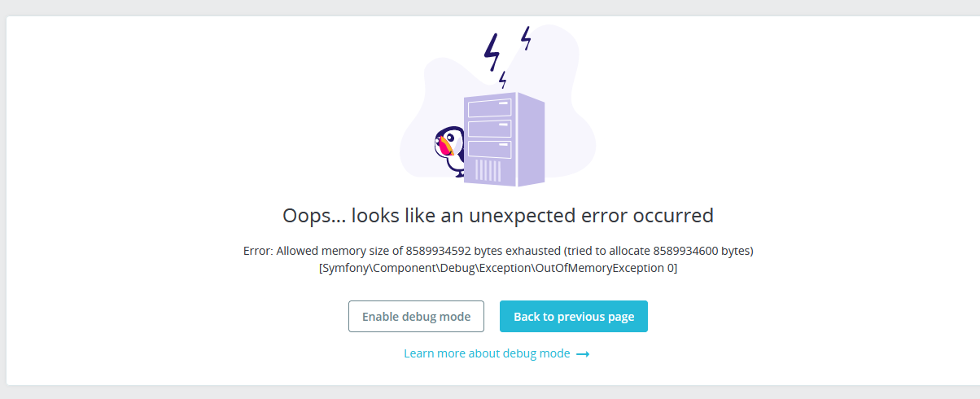This screenshot has width=980, height=399.
Task: Click the middle drive slot of the server
Action: (x=488, y=129)
